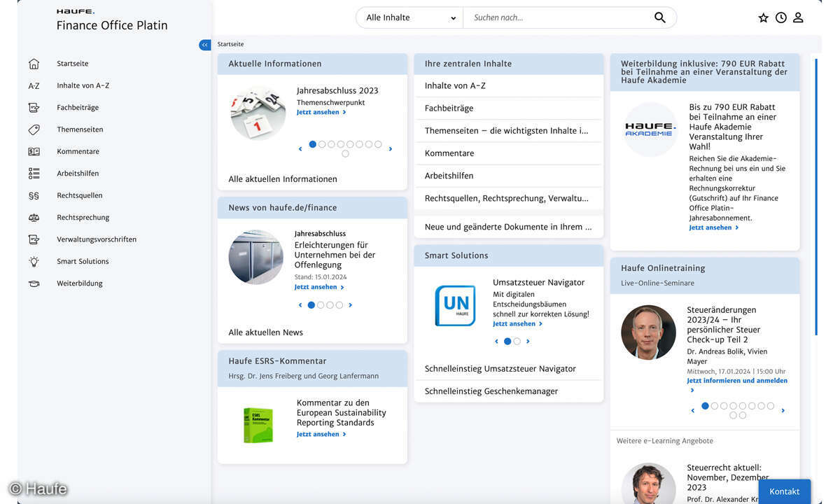Open Weiterbildung sidebar entry
840x504 pixels.
pos(80,283)
